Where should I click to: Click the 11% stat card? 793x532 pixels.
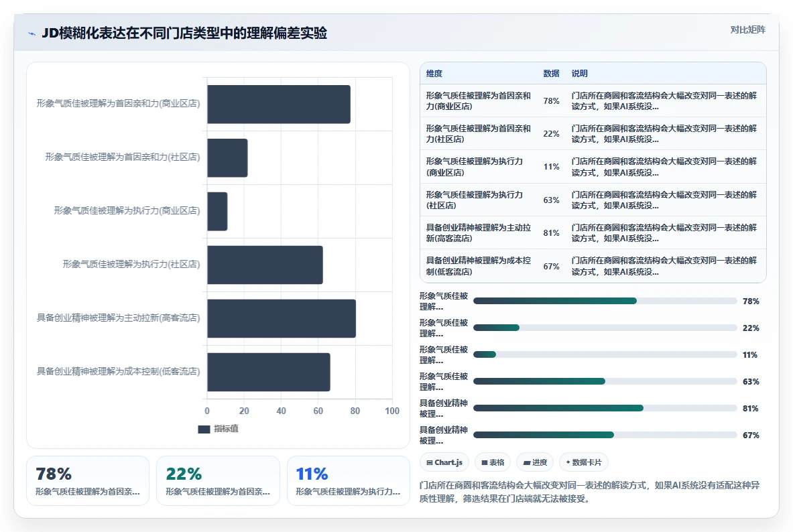pyautogui.click(x=349, y=481)
